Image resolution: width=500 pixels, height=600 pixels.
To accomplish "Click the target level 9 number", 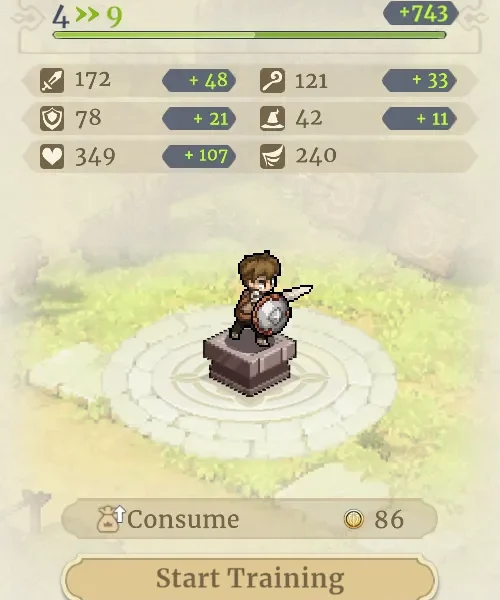I will pyautogui.click(x=114, y=17).
